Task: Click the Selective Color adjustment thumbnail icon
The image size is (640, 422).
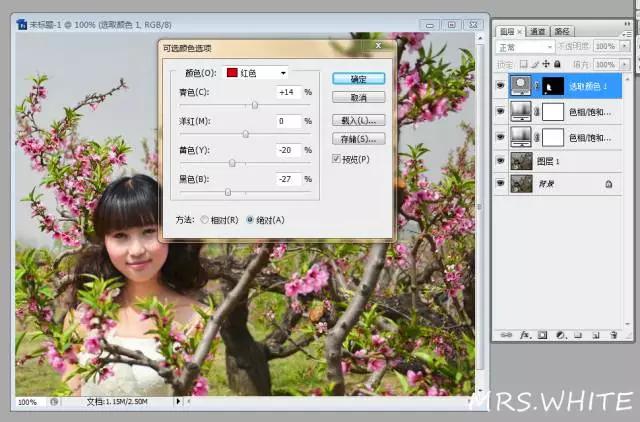Action: [521, 86]
